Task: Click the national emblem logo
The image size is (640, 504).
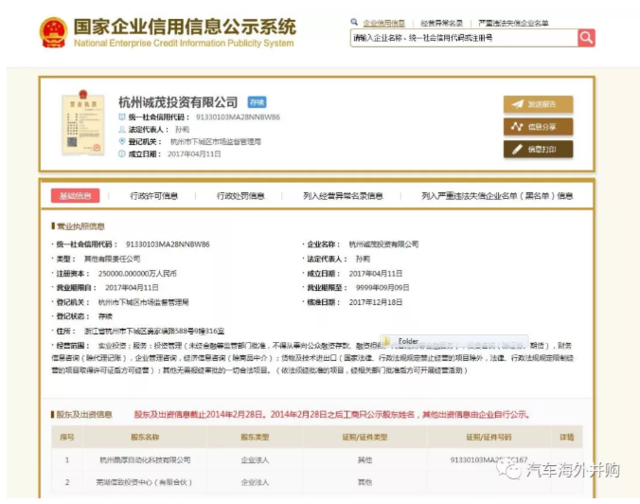Action: coord(53,33)
